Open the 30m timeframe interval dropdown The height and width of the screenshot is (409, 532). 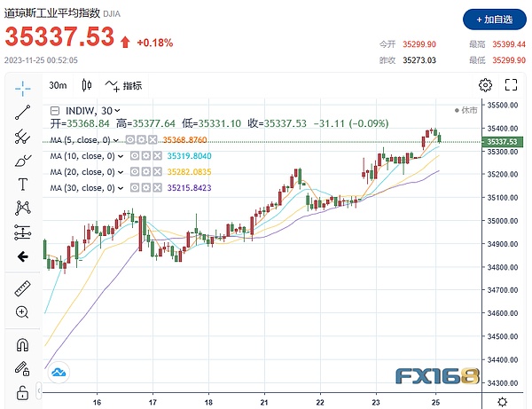pos(59,86)
